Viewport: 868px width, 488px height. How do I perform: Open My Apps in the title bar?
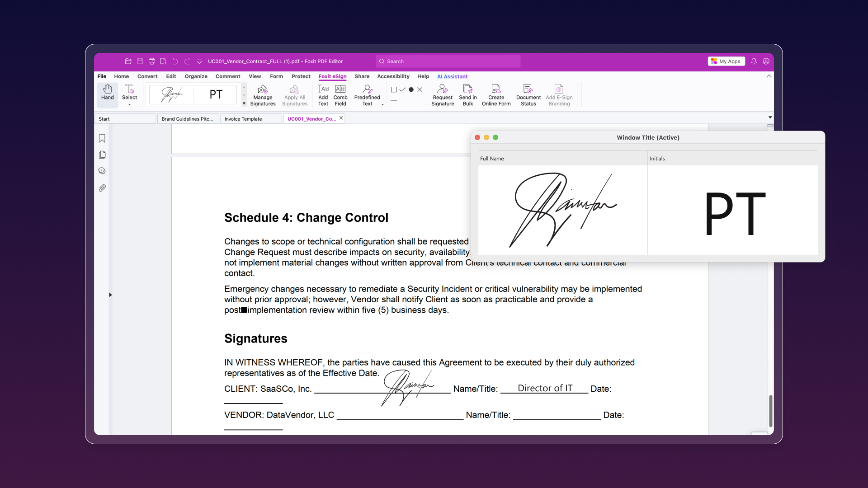pyautogui.click(x=726, y=61)
